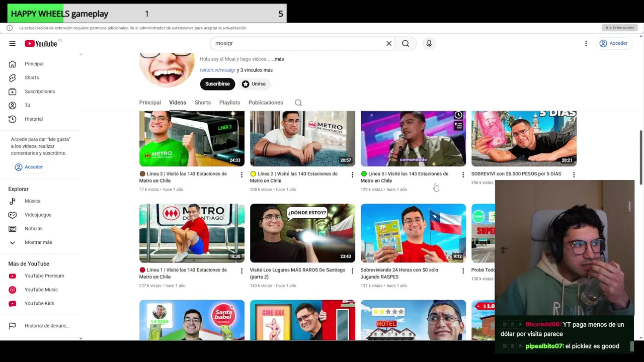Switch to the Shorts channel tab
The height and width of the screenshot is (362, 644).
click(x=203, y=103)
